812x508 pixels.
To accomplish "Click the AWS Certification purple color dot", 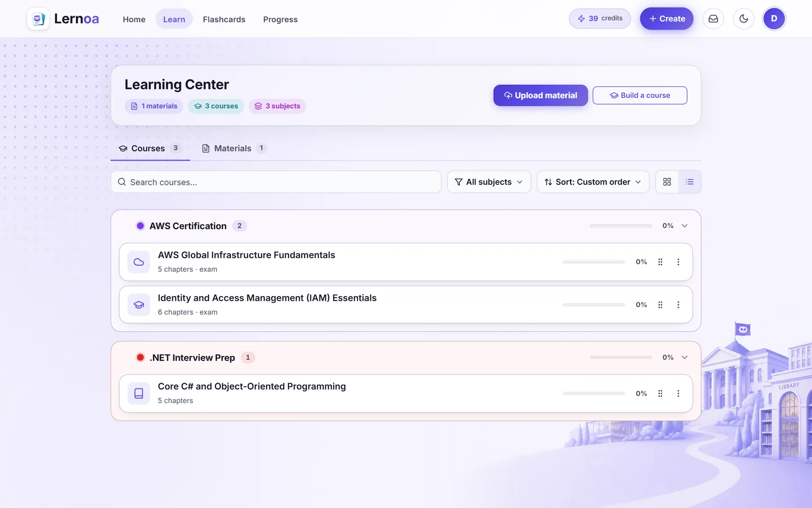I will coord(141,226).
